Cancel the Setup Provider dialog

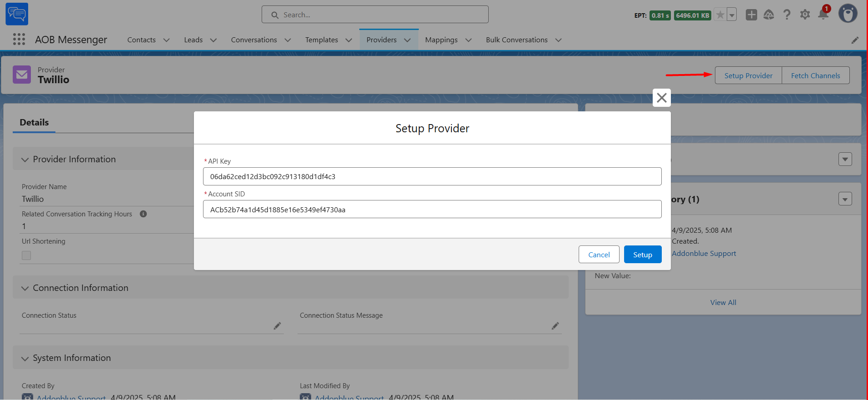[x=599, y=255]
